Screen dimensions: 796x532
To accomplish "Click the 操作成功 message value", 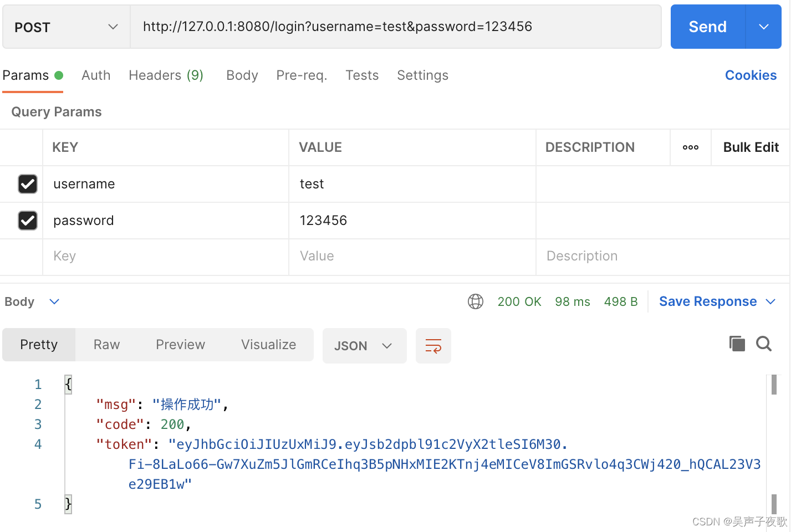I will click(187, 405).
